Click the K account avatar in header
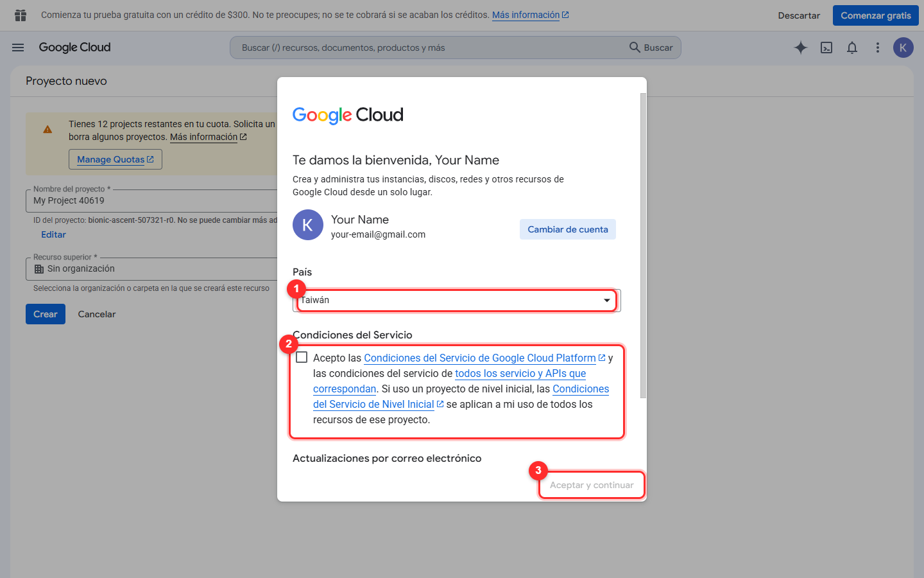 point(903,48)
